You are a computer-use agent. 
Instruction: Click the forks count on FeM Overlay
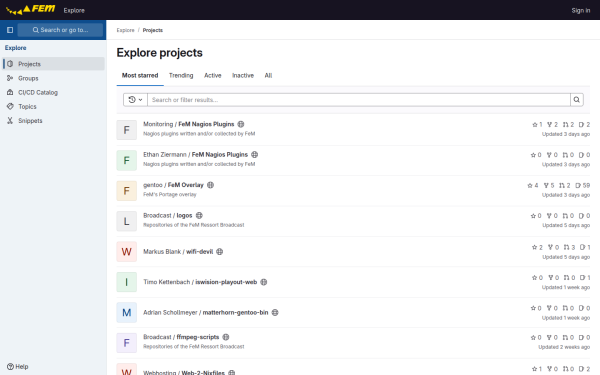click(x=549, y=185)
